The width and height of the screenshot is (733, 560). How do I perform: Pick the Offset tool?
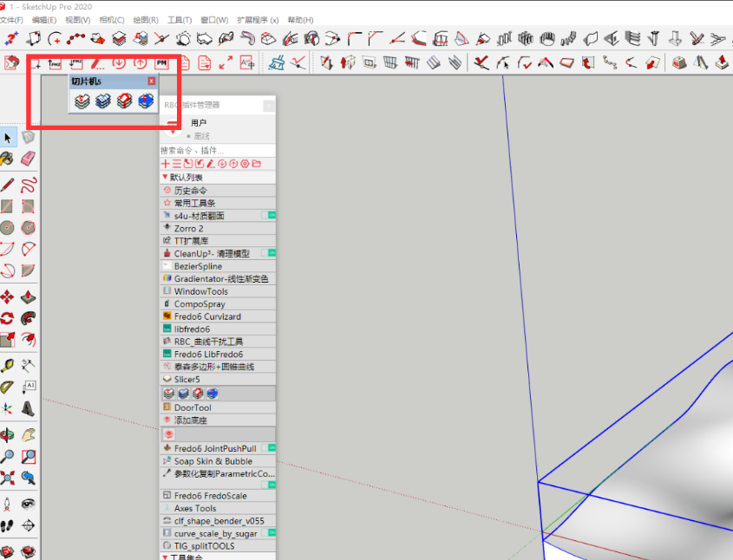coord(28,340)
